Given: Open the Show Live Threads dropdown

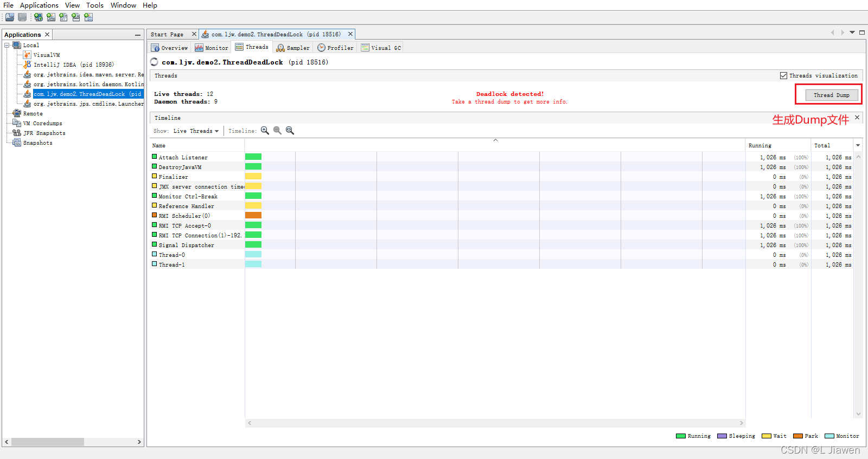Looking at the screenshot, I should tap(196, 131).
